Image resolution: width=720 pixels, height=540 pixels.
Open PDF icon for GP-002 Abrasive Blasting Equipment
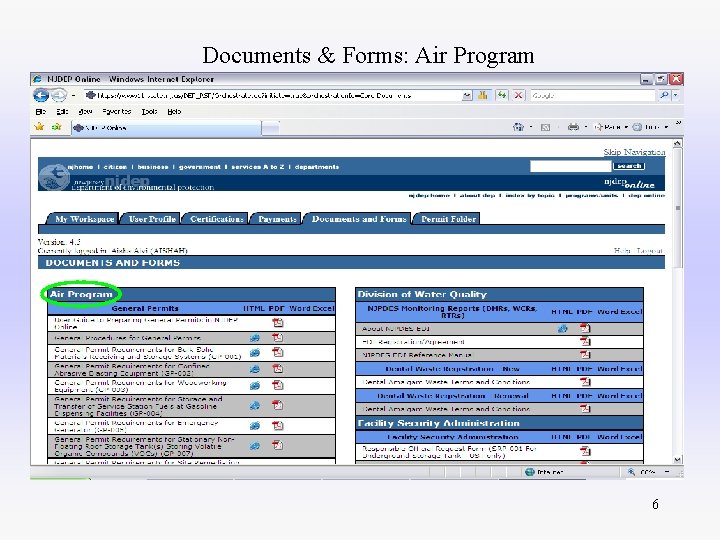coord(277,369)
